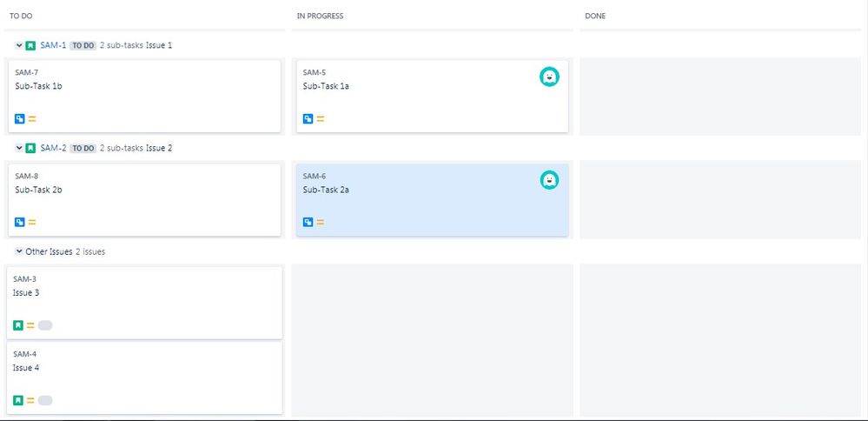
Task: Click the sub-task type icon on SAM-6
Action: pyautogui.click(x=308, y=222)
